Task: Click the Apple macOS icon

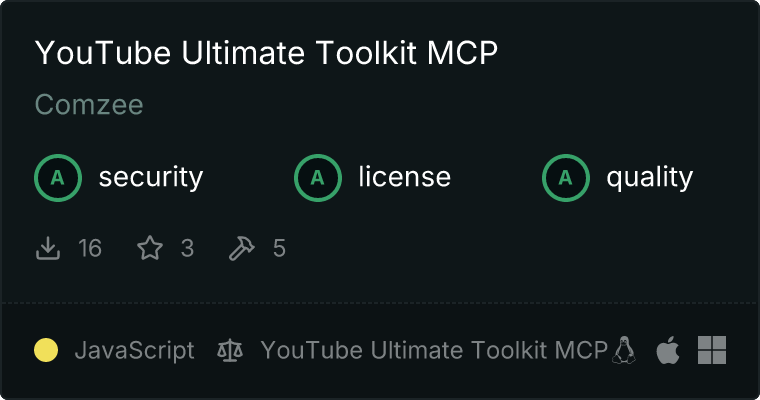Action: click(x=668, y=350)
